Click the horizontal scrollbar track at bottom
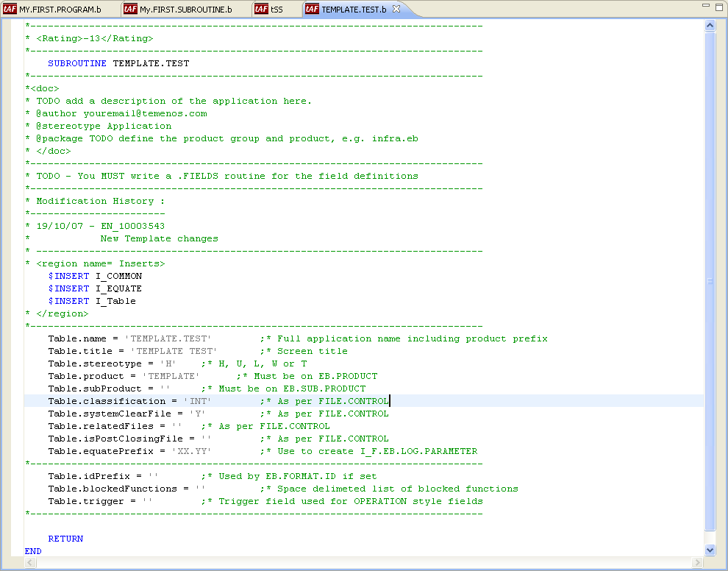728x571 pixels. click(360, 563)
